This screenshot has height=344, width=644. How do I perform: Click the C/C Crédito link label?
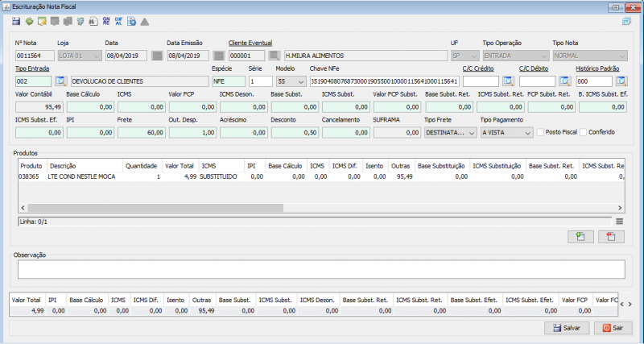478,68
